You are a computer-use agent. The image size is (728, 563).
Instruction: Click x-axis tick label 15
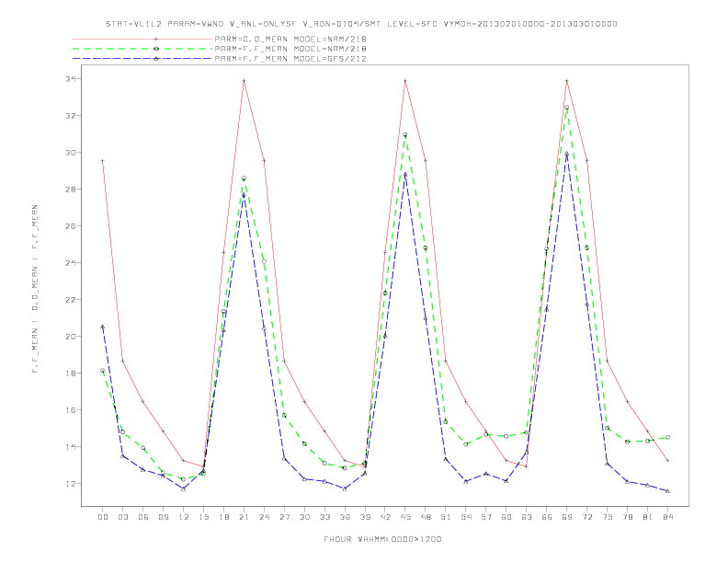203,517
